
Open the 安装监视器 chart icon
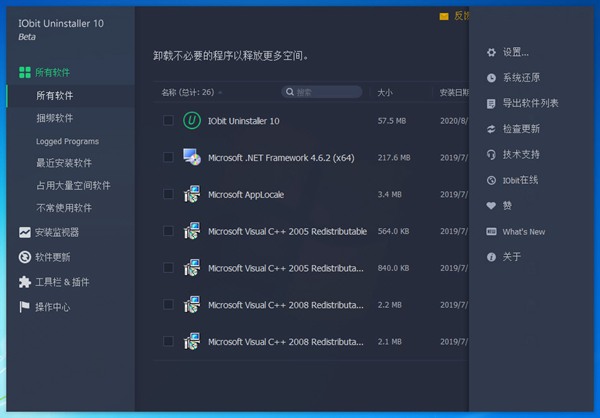[x=25, y=232]
